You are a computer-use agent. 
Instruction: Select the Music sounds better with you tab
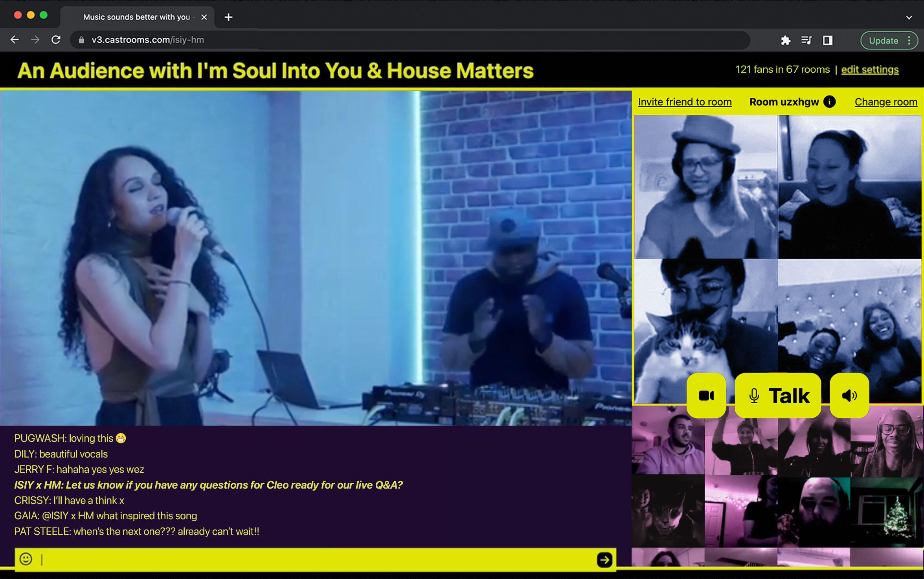[136, 17]
